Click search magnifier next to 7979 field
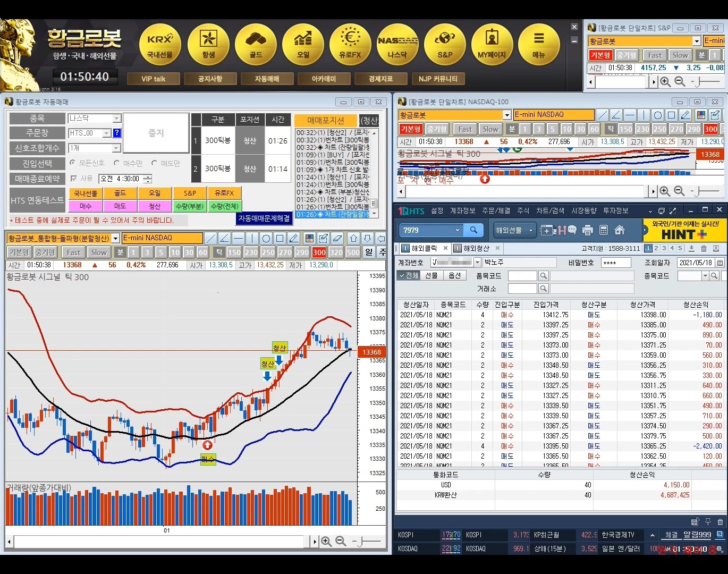This screenshot has width=728, height=574. [473, 230]
